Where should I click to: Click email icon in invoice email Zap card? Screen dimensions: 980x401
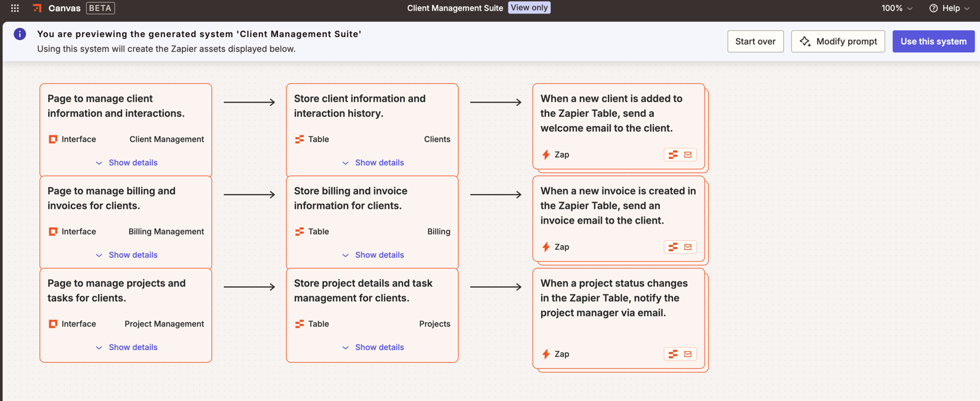(688, 247)
